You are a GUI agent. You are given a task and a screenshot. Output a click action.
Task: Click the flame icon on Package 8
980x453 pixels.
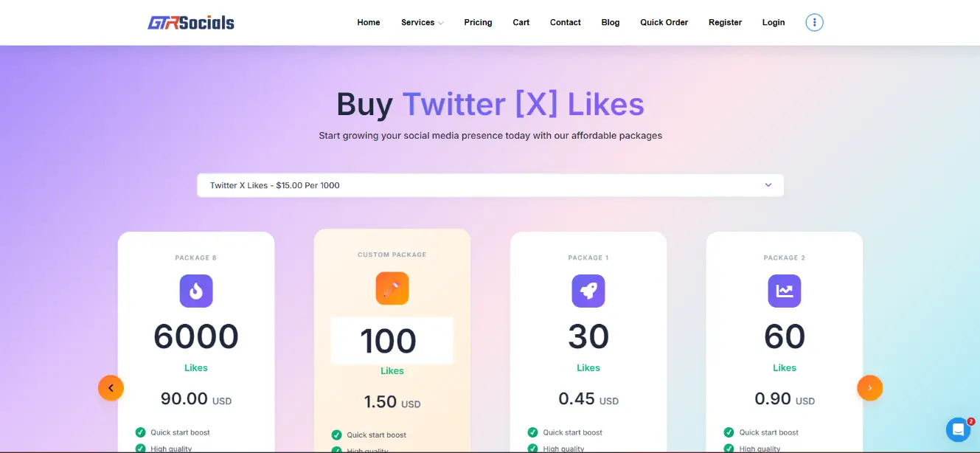coord(195,291)
